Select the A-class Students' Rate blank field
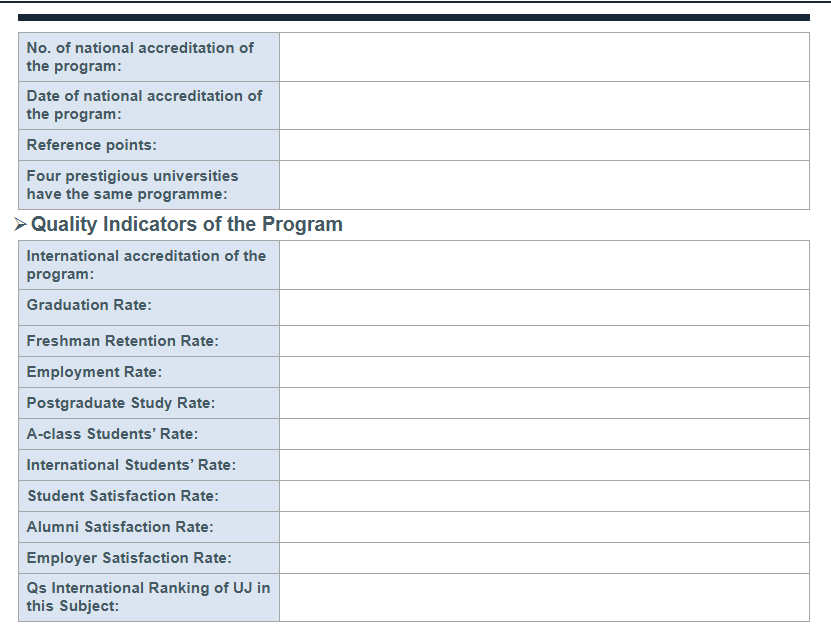 pos(543,434)
